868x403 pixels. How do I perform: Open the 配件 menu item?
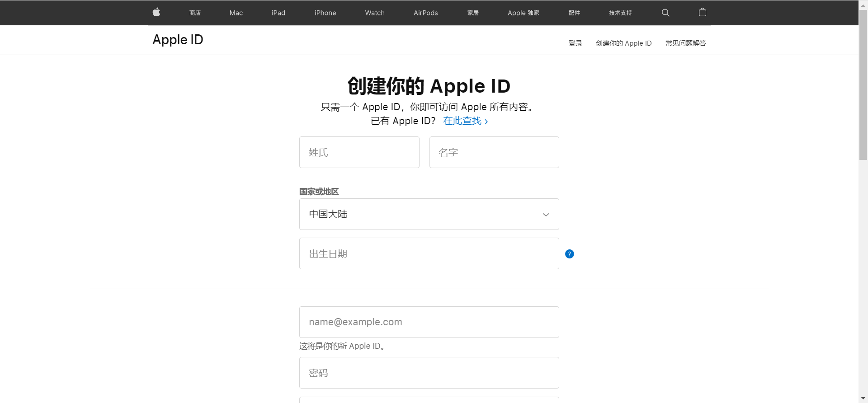[574, 13]
